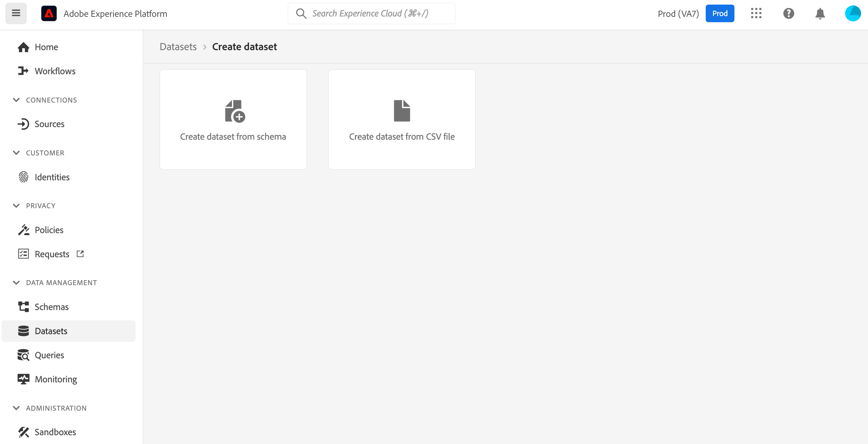This screenshot has height=444, width=868.
Task: Click the Monitoring pulse icon
Action: [23, 379]
